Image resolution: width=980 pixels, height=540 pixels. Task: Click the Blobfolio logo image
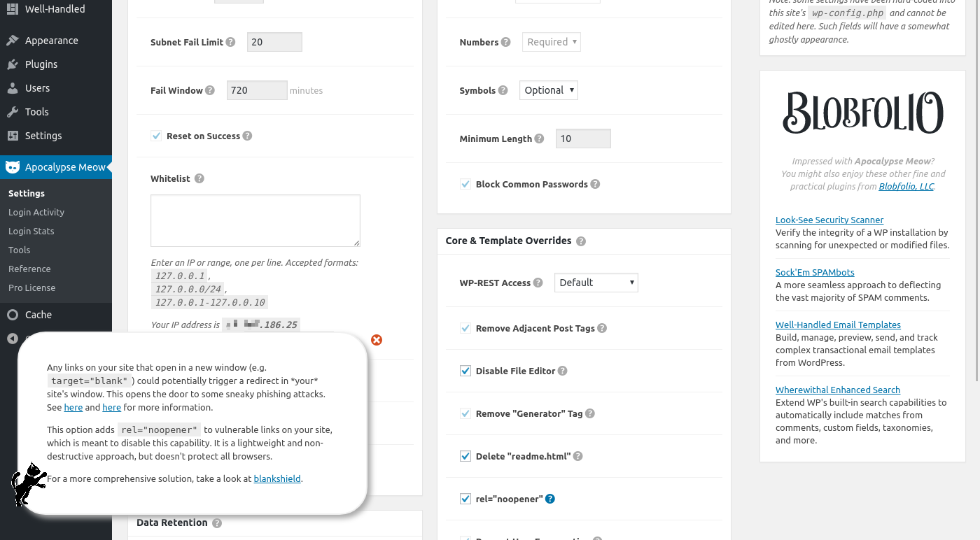click(x=863, y=112)
